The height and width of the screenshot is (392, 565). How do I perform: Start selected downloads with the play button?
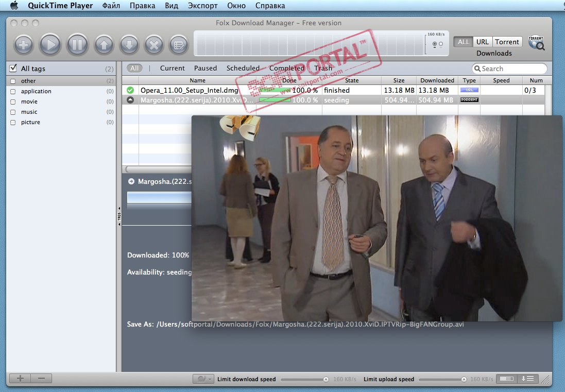point(50,45)
